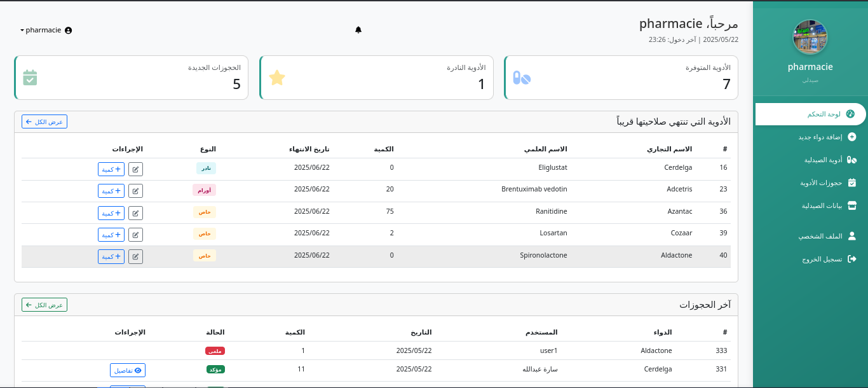Open بيانات الصيدلية menu item
The width and height of the screenshot is (868, 388).
pyautogui.click(x=810, y=205)
